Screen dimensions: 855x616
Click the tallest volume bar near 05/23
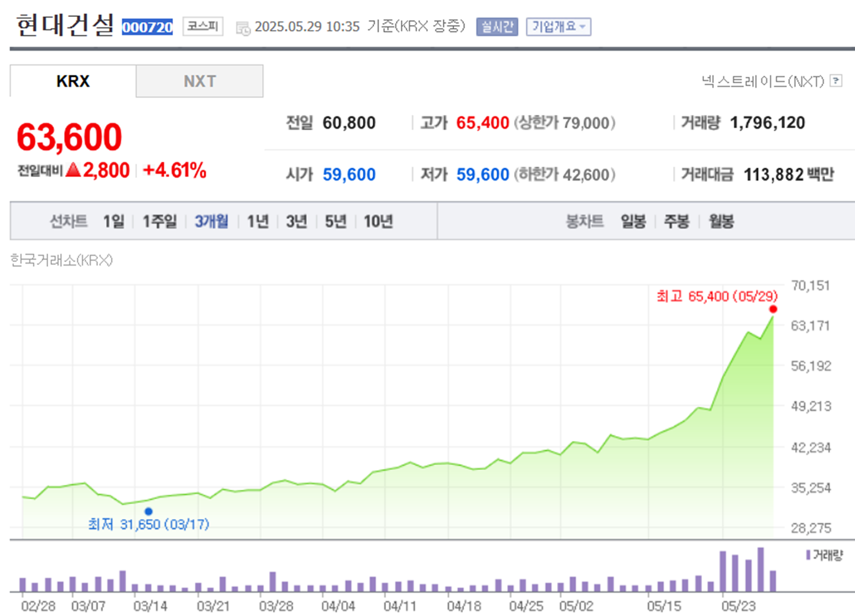click(x=761, y=570)
